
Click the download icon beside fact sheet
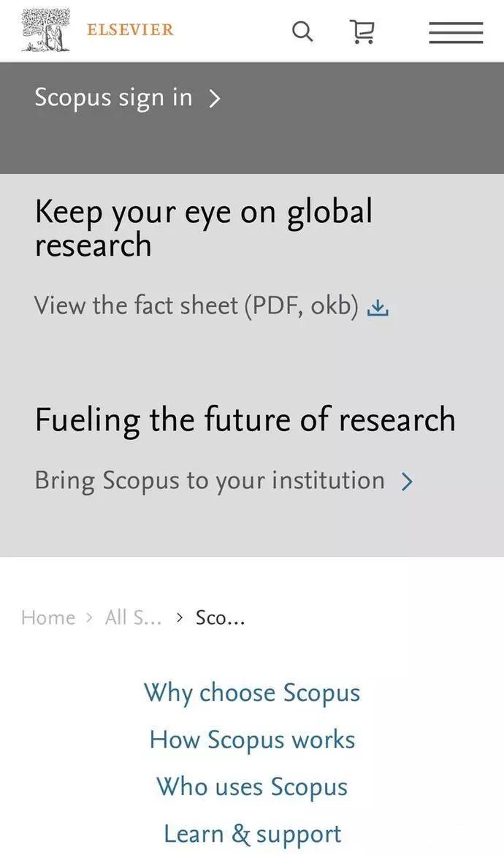[378, 308]
